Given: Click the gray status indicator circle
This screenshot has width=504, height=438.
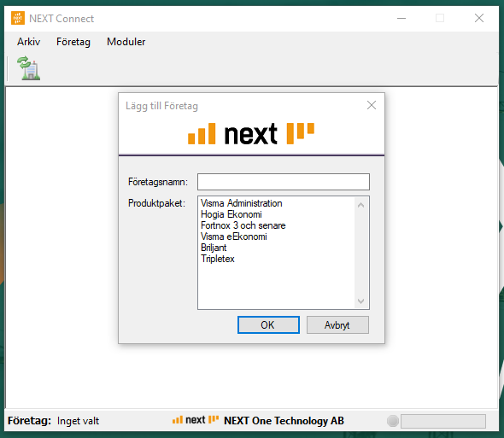Looking at the screenshot, I should point(393,421).
